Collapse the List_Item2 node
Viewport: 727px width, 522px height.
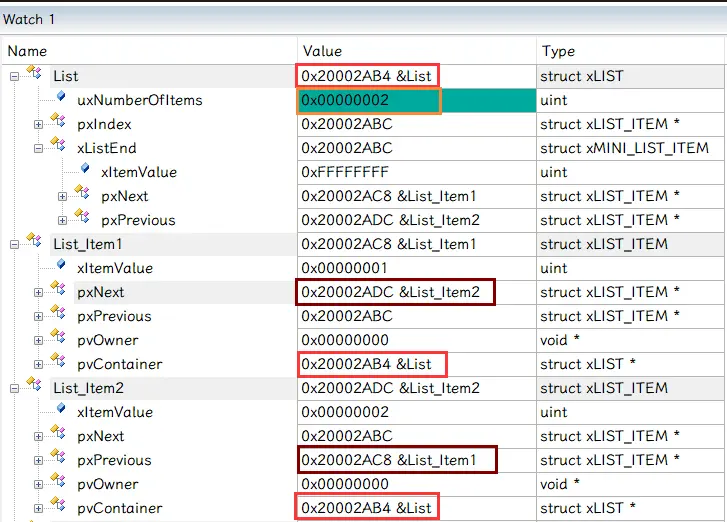coord(14,388)
